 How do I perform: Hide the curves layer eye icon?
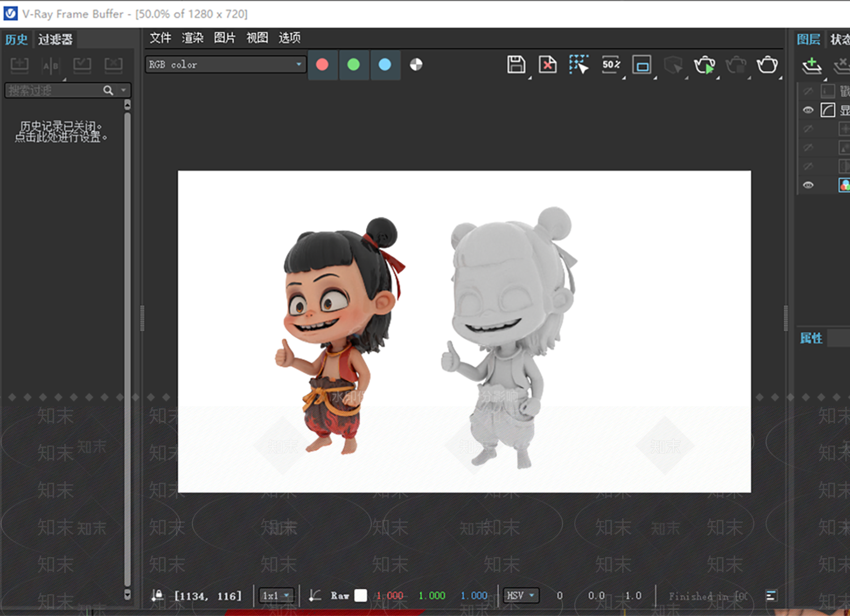(x=808, y=110)
